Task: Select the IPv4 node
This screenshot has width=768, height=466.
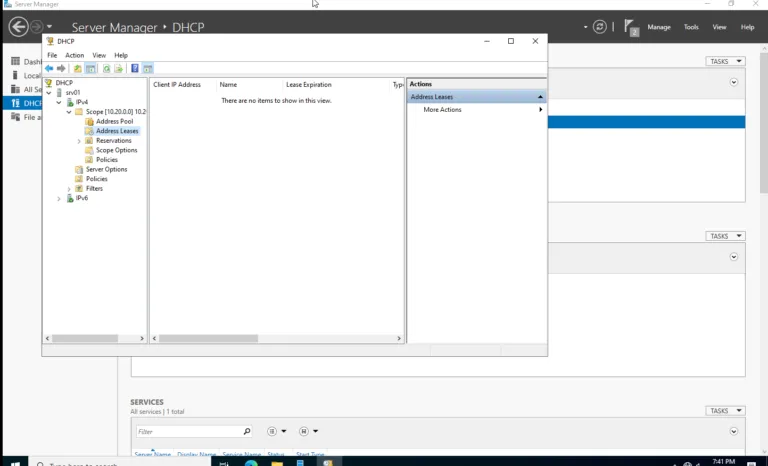Action: [81, 102]
